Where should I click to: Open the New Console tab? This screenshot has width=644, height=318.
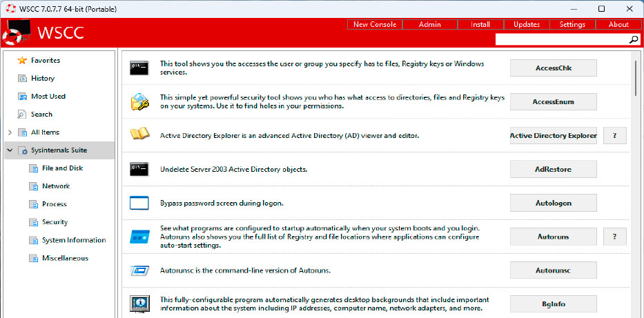(x=375, y=24)
